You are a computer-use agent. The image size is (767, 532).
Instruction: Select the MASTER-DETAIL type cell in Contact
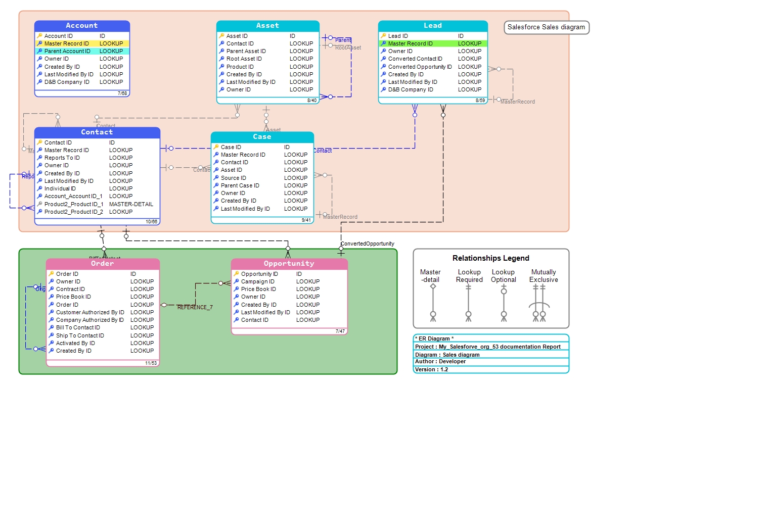[x=131, y=204]
